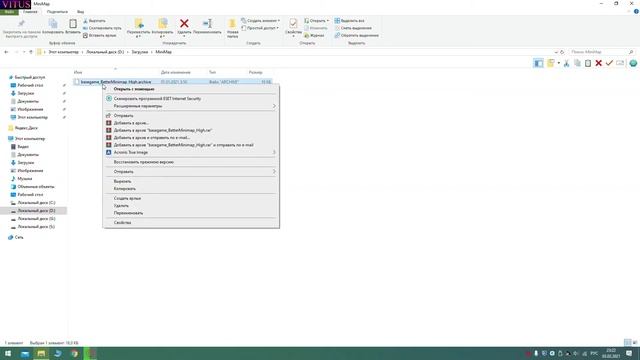Select Яндекс.Диск in the navigation pane
This screenshot has height=360, width=640.
(x=26, y=128)
